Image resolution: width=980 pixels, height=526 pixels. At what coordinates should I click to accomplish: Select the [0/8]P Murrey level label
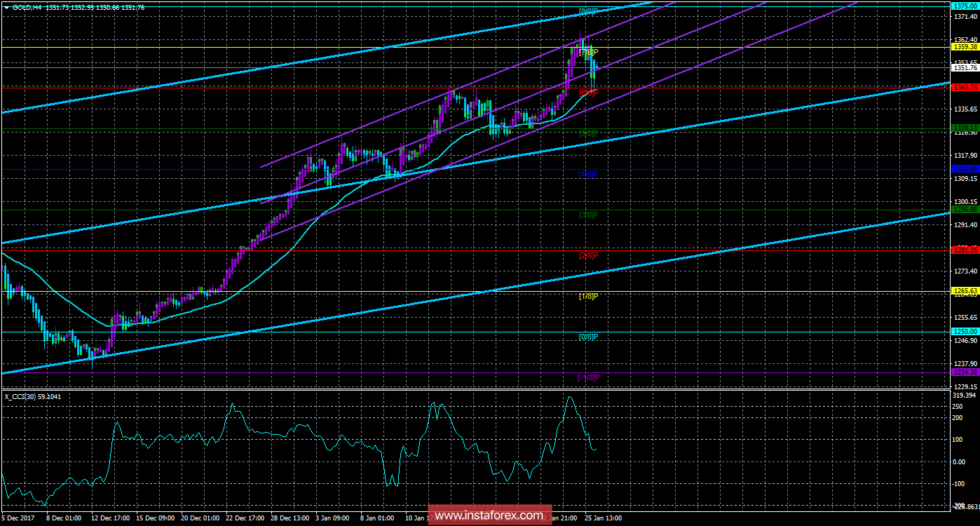[x=589, y=337]
